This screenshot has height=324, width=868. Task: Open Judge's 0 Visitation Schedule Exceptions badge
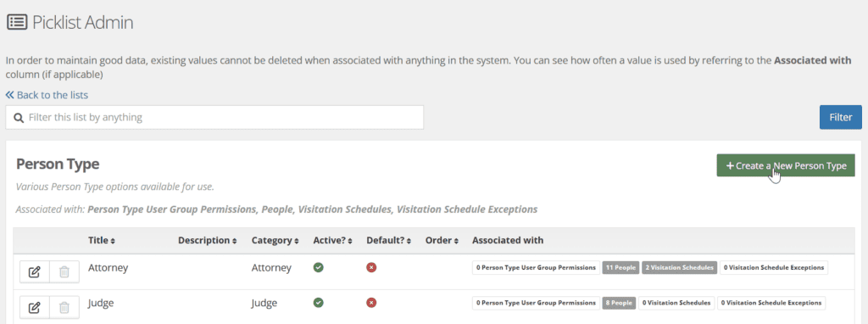(771, 303)
